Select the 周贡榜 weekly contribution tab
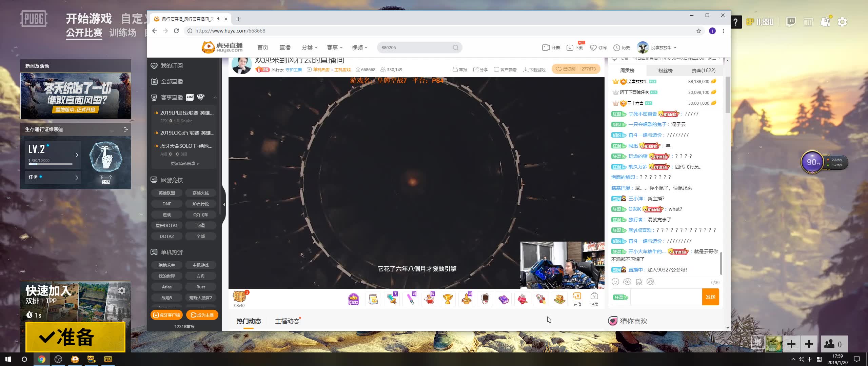 pyautogui.click(x=627, y=70)
